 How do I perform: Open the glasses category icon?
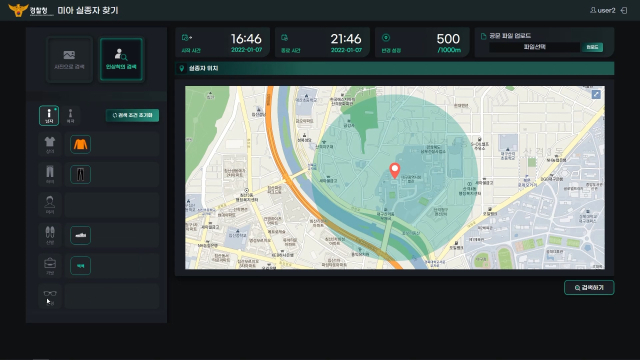[x=50, y=296]
